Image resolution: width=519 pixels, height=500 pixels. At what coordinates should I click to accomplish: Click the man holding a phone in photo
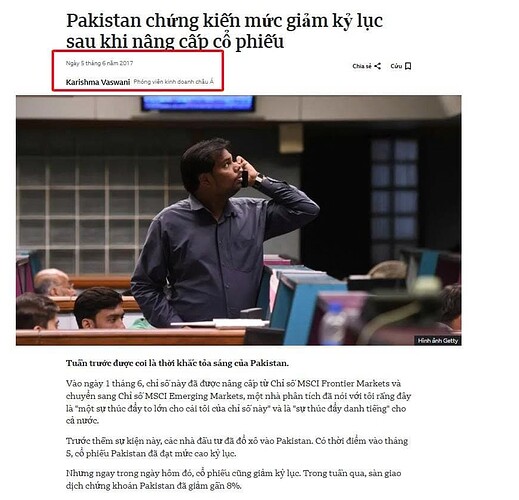[223, 233]
